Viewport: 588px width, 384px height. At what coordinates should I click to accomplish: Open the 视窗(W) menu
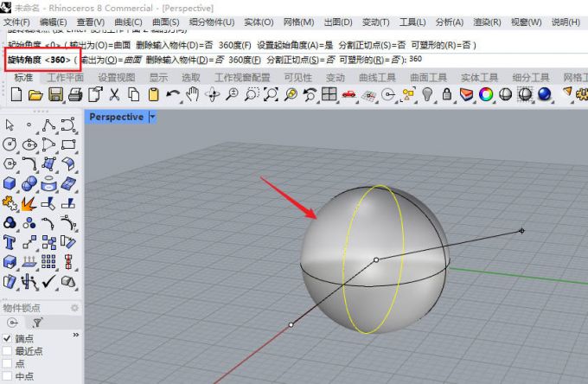click(526, 22)
